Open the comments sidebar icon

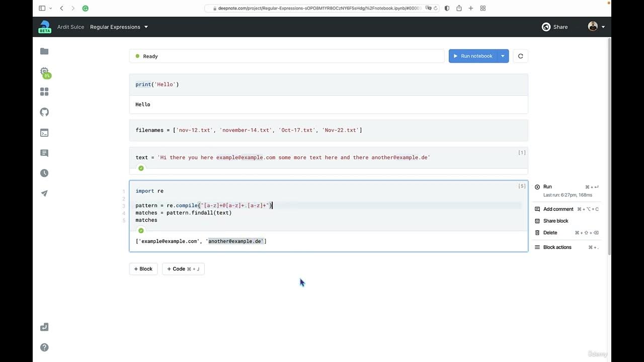pos(44,153)
